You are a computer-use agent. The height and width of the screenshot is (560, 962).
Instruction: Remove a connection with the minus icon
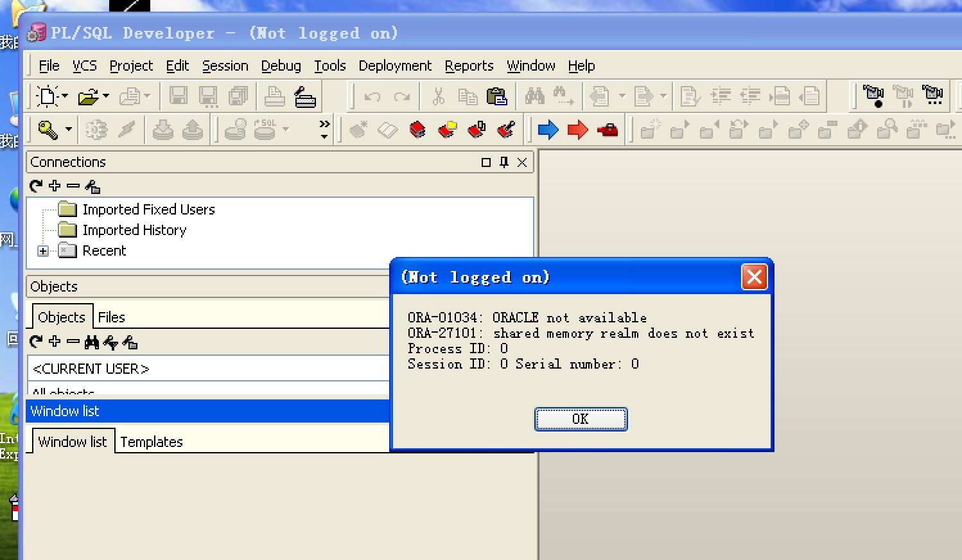[x=73, y=186]
